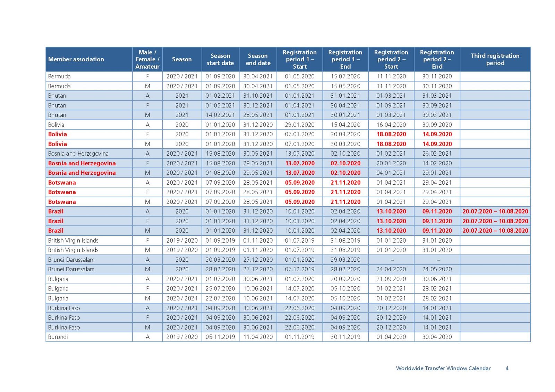Select '01.08.2020' in the Bosnia and Herzegovina M row

[220, 173]
